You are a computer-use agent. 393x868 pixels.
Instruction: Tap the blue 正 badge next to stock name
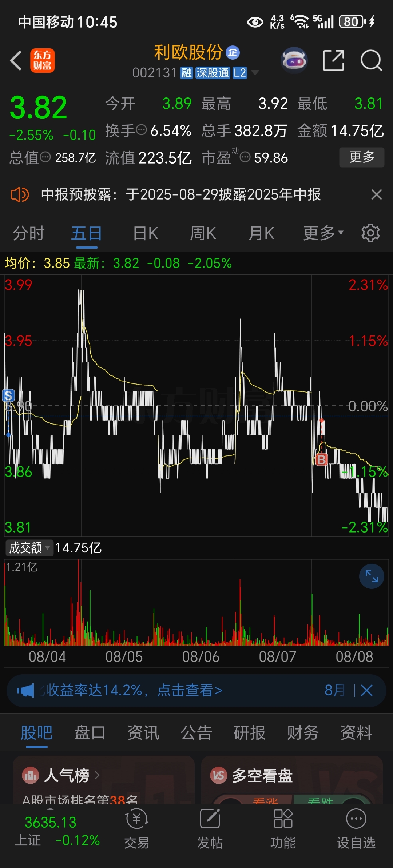point(233,53)
